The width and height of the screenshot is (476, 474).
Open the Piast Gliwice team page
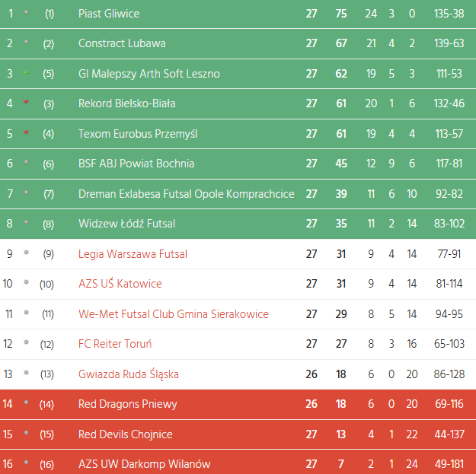(x=109, y=14)
